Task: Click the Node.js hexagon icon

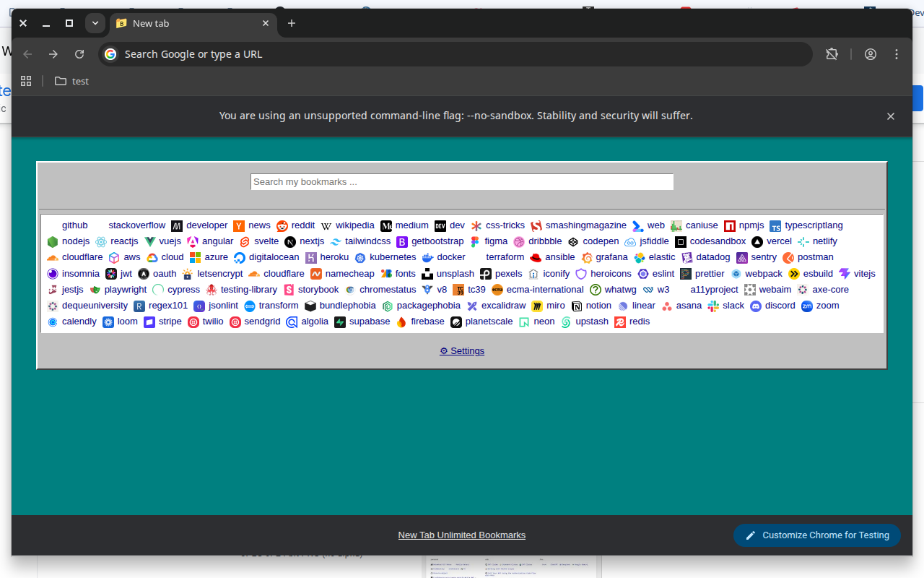Action: 53,242
